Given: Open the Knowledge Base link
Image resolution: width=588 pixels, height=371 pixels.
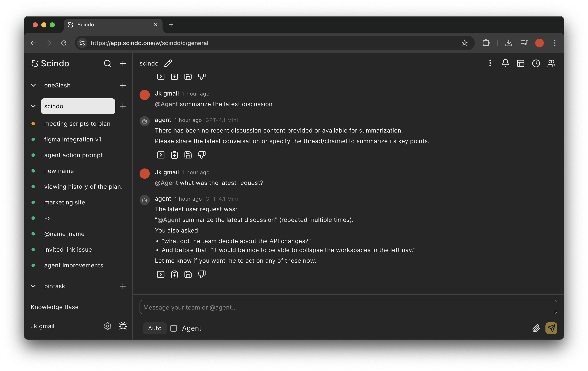Looking at the screenshot, I should pos(54,307).
